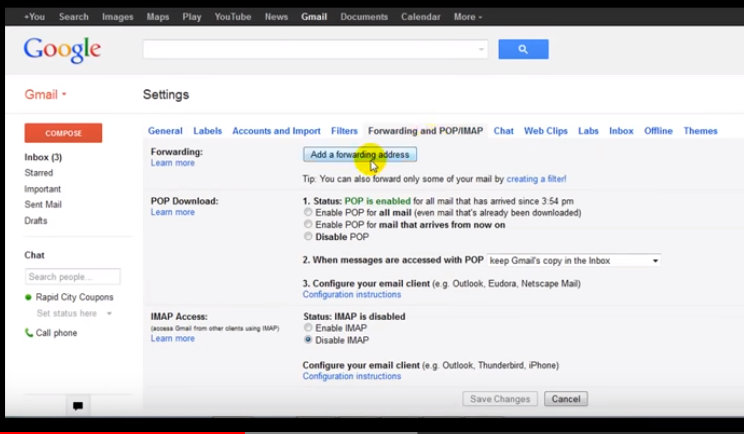Open the Sent Mail folder
Screen dimensions: 744x434
coord(43,204)
